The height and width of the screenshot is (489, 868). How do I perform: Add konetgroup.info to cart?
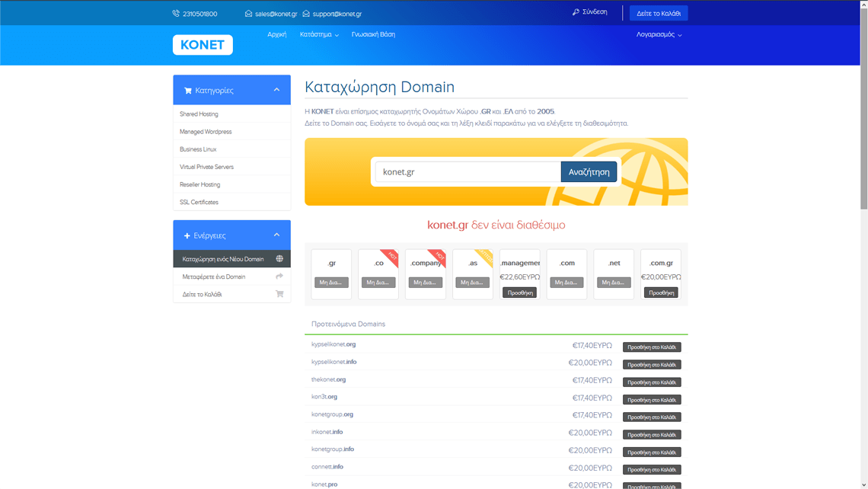click(x=652, y=452)
